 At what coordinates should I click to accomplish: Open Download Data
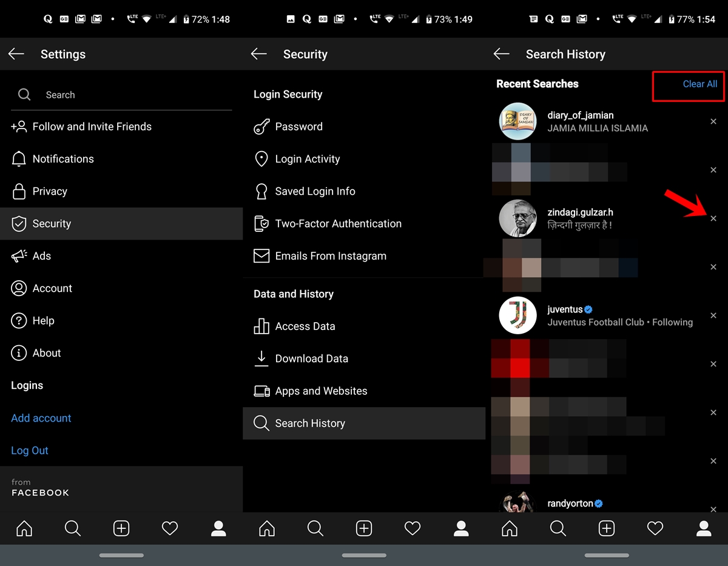[x=364, y=359]
